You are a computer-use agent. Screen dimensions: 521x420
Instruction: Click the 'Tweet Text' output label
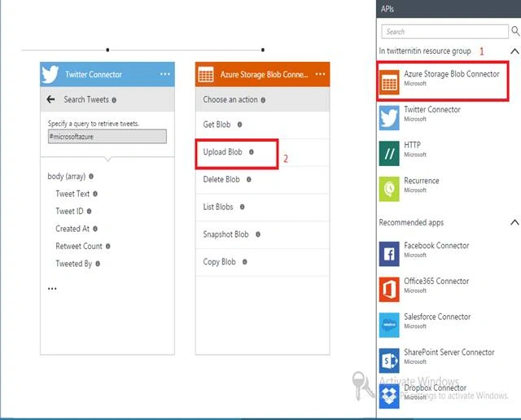(x=72, y=194)
